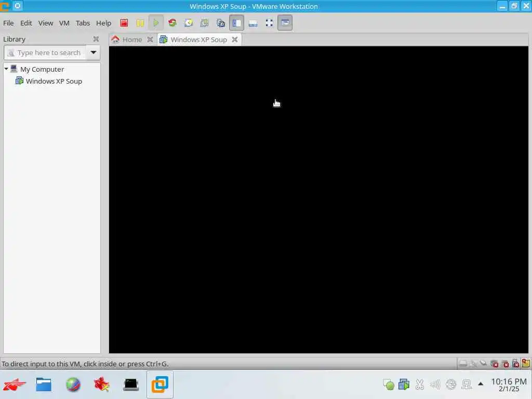Toggle the console view toolbar button
Screen dimensions: 532x399
coord(285,23)
